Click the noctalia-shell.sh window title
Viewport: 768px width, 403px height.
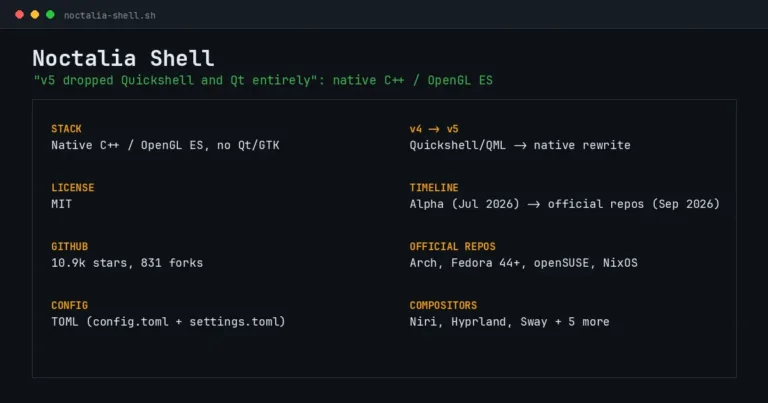click(x=110, y=16)
